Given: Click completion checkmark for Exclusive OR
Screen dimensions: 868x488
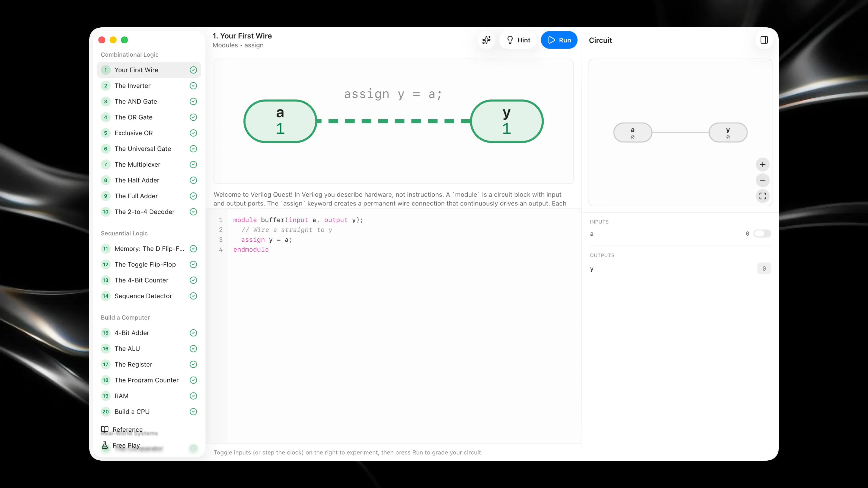Looking at the screenshot, I should [x=193, y=133].
